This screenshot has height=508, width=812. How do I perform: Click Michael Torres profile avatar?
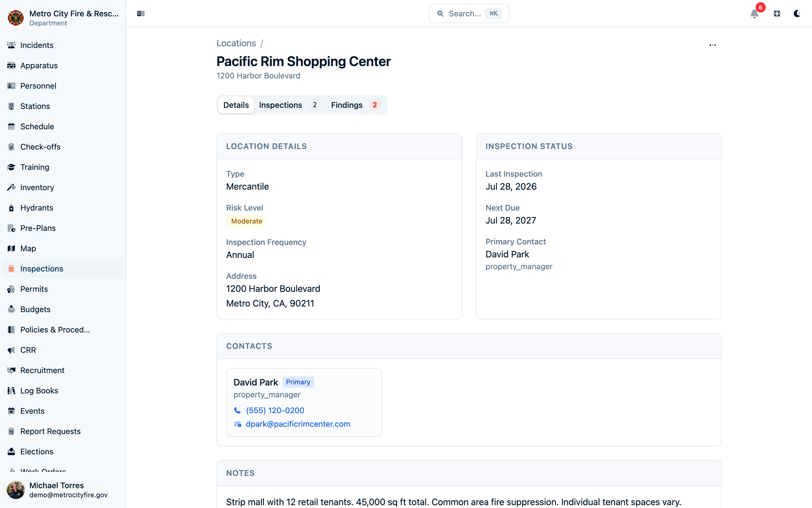pyautogui.click(x=16, y=490)
